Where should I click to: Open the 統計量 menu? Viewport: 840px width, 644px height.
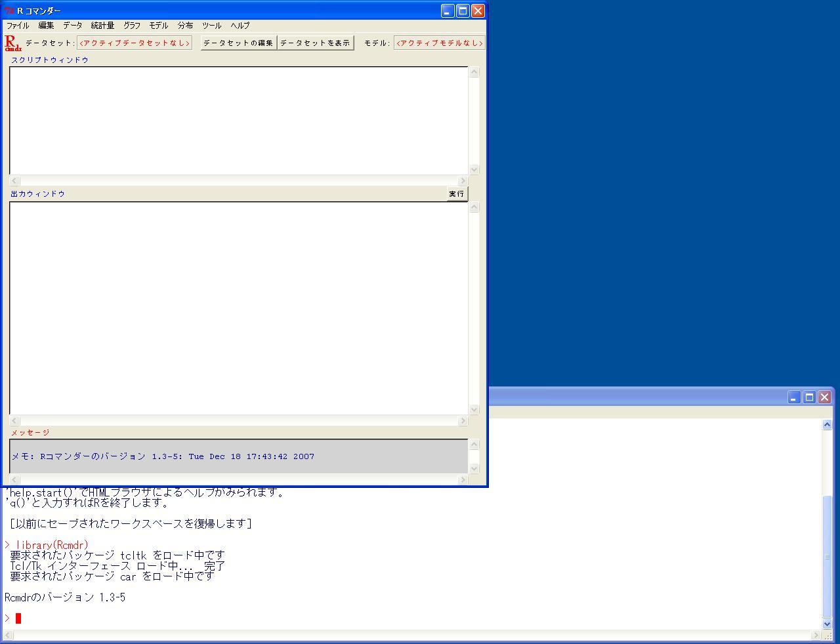click(102, 26)
